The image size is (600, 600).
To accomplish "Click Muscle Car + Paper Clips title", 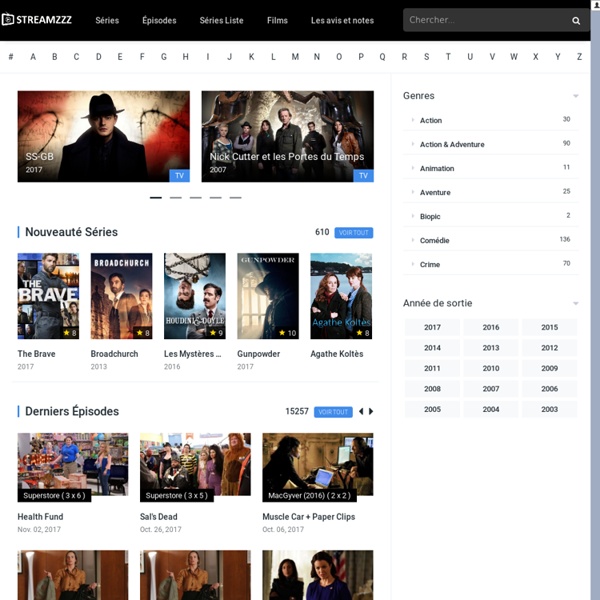I will pyautogui.click(x=309, y=517).
